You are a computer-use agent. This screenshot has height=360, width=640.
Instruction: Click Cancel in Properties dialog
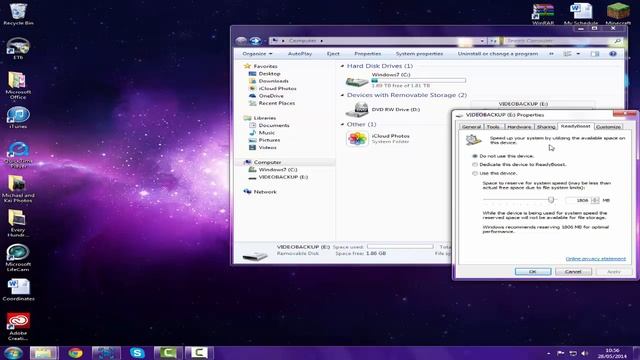tap(573, 271)
